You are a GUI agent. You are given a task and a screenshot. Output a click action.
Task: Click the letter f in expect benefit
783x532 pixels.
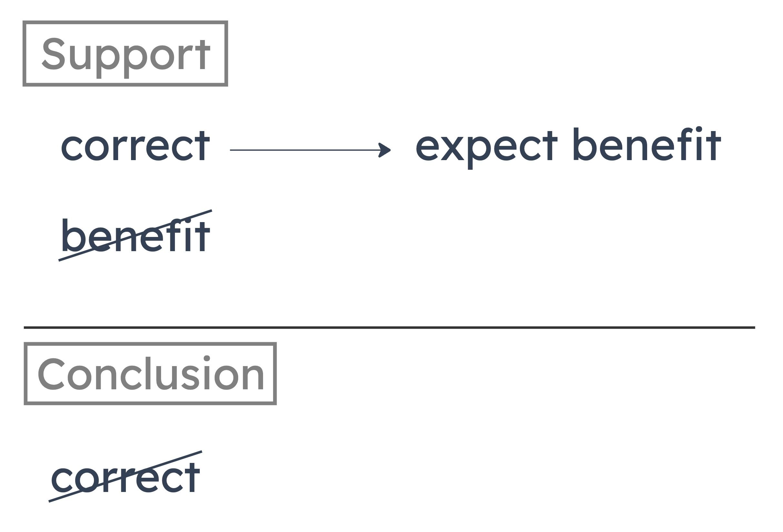click(686, 144)
